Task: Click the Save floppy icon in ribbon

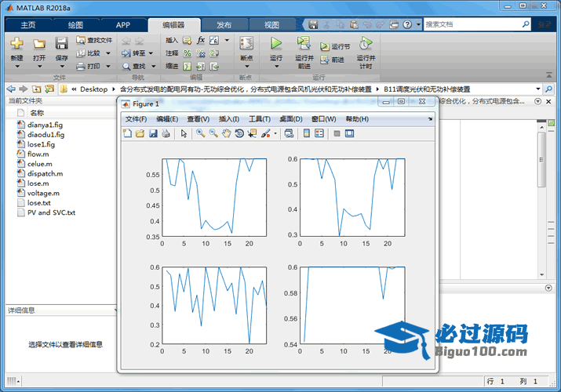Action: pyautogui.click(x=61, y=44)
